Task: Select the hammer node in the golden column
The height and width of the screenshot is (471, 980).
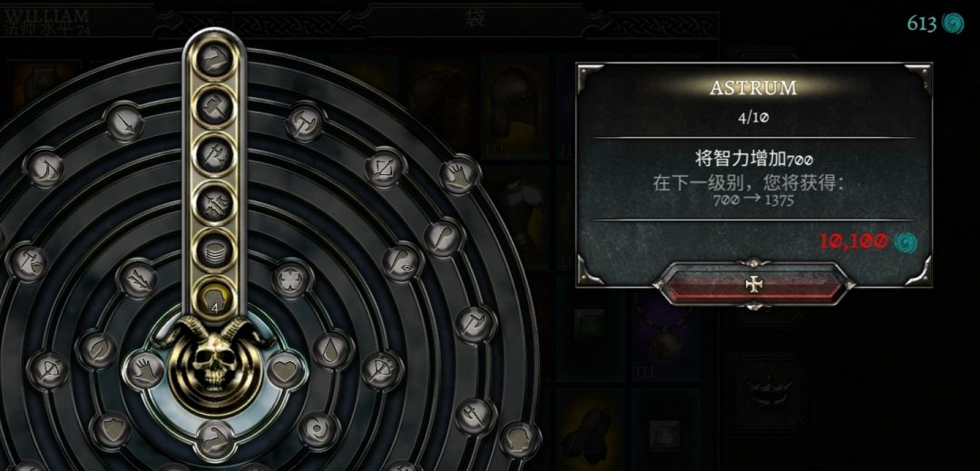Action: (215, 107)
